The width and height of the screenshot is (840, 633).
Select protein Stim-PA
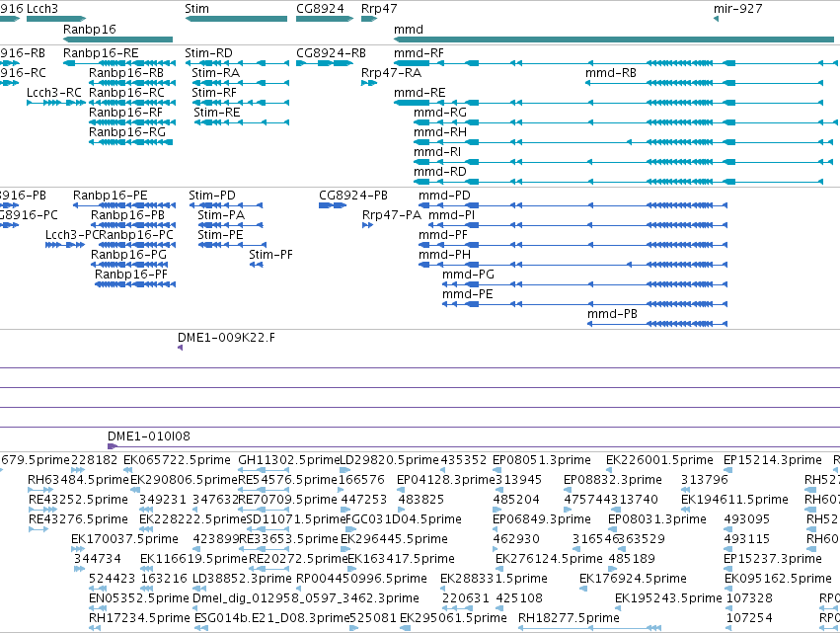(x=221, y=215)
